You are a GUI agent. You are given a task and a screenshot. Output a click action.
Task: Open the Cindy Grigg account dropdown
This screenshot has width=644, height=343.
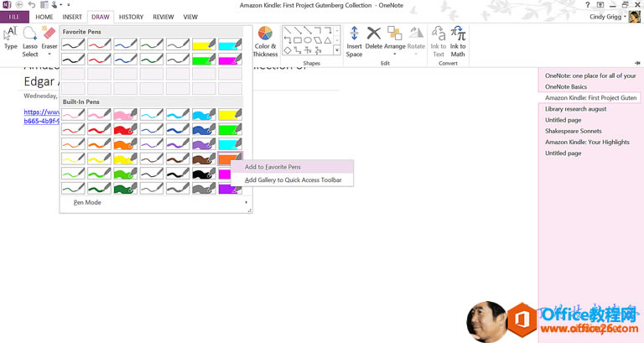point(625,17)
